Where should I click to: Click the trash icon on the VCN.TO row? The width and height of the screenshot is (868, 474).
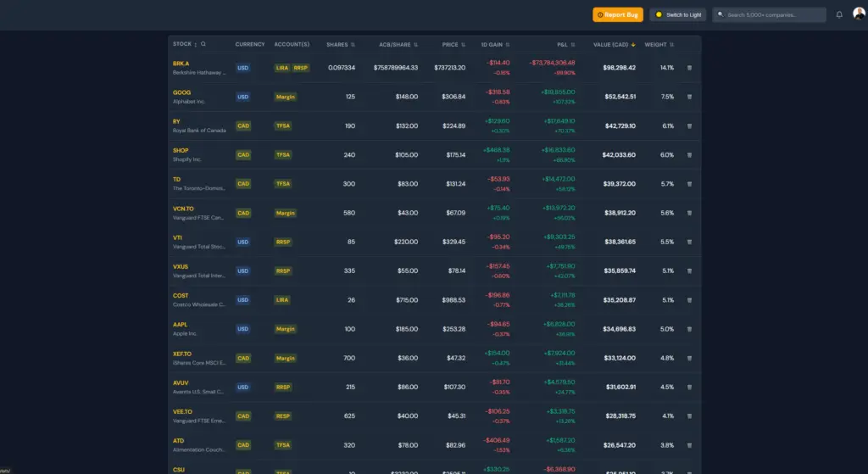coord(689,213)
